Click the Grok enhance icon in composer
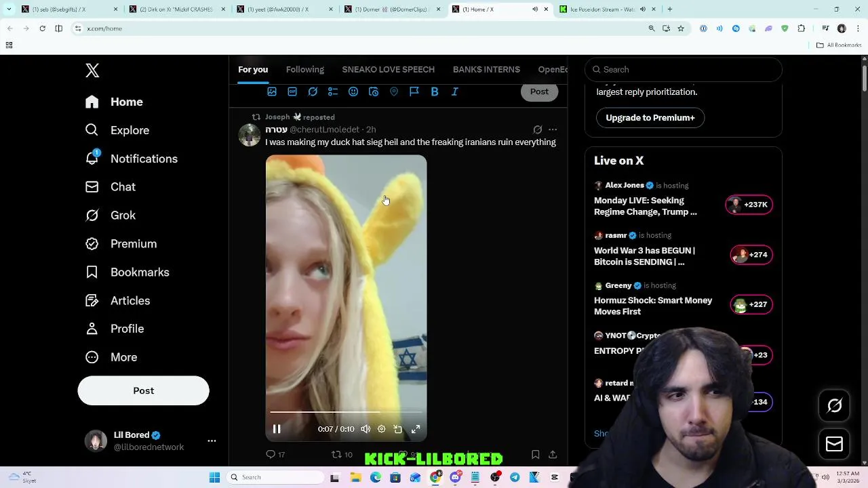Image resolution: width=868 pixels, height=488 pixels. pyautogui.click(x=313, y=91)
